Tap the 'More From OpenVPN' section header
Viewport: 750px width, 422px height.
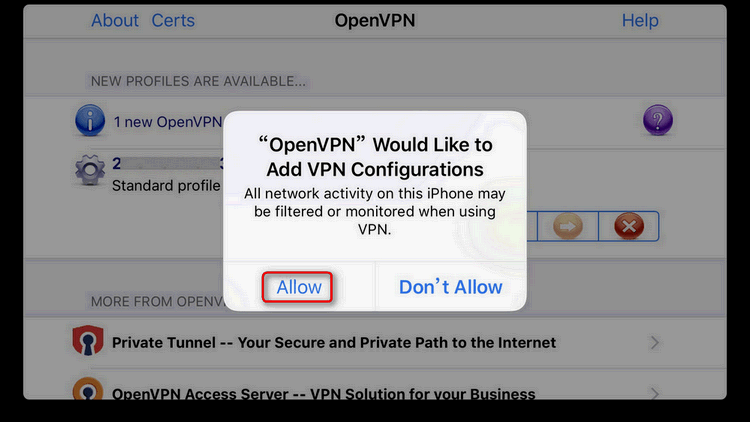coord(157,302)
